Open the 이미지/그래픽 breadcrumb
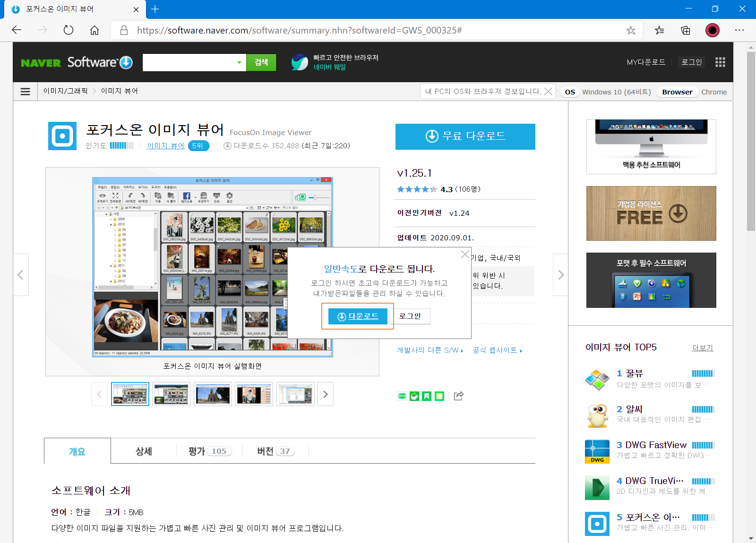This screenshot has height=543, width=756. click(65, 91)
